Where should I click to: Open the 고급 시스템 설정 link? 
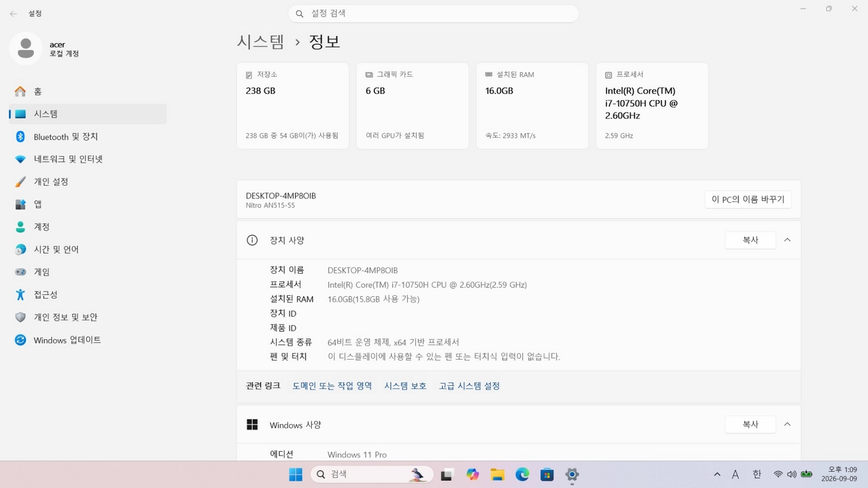(x=469, y=386)
